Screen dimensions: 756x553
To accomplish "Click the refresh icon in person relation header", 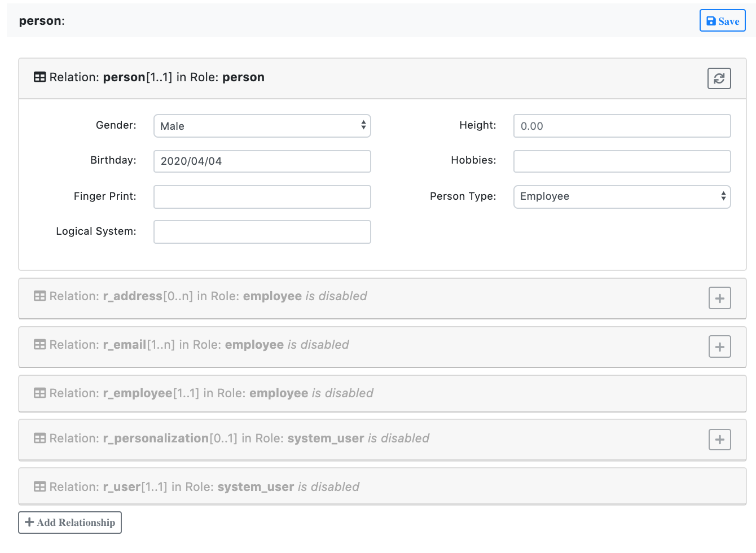I will pyautogui.click(x=719, y=78).
